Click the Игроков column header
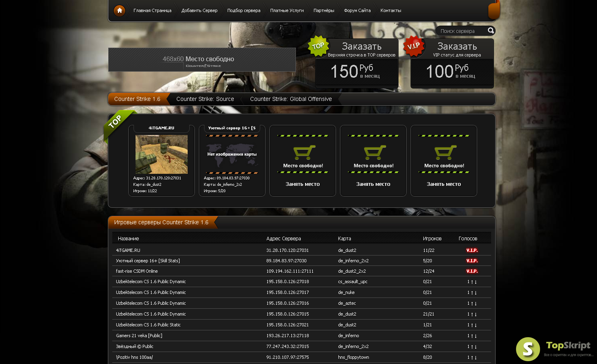The image size is (597, 364). pos(432,239)
